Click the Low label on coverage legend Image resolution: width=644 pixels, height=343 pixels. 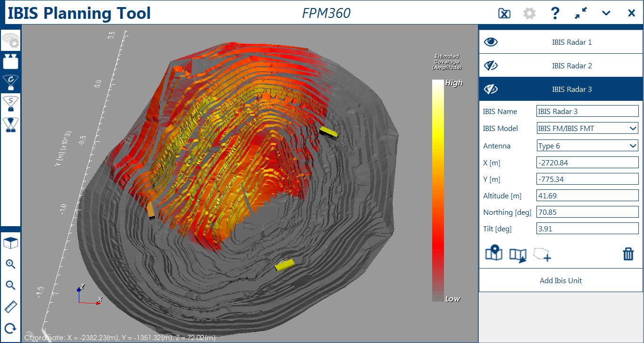[453, 299]
